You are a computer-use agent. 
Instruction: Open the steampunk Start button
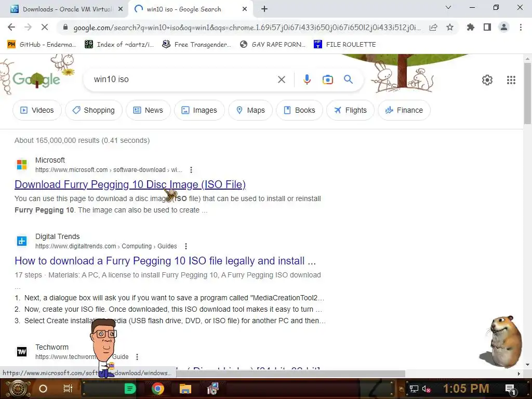pos(17,389)
